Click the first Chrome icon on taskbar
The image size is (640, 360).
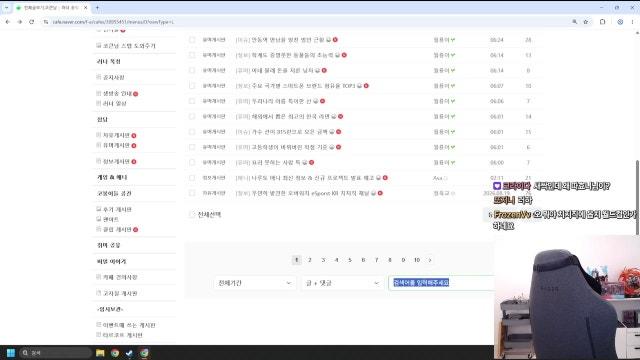point(115,353)
